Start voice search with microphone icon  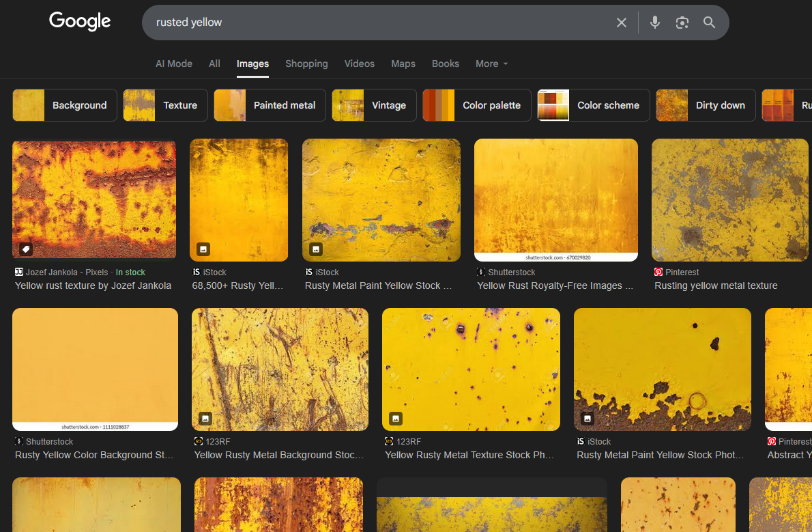pyautogui.click(x=654, y=23)
